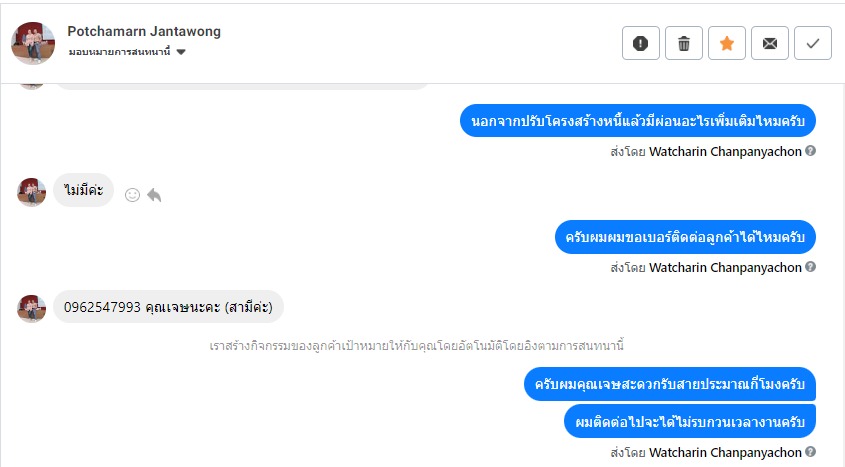845x467 pixels.
Task: Mark conversation unread with the envelope icon
Action: click(x=769, y=43)
